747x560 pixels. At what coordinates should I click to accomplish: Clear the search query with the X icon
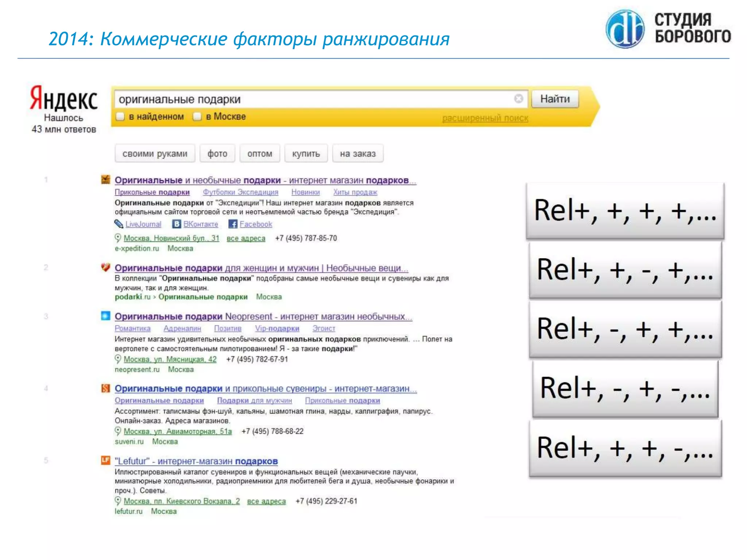518,99
